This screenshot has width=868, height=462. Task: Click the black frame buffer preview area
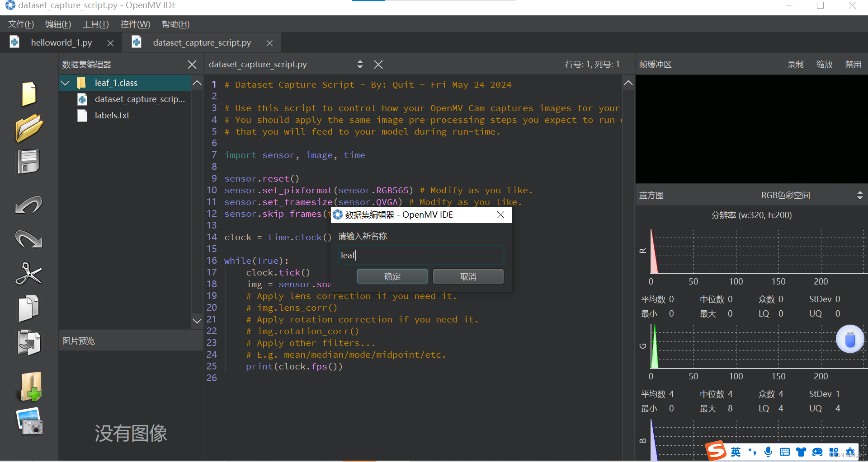pyautogui.click(x=751, y=129)
